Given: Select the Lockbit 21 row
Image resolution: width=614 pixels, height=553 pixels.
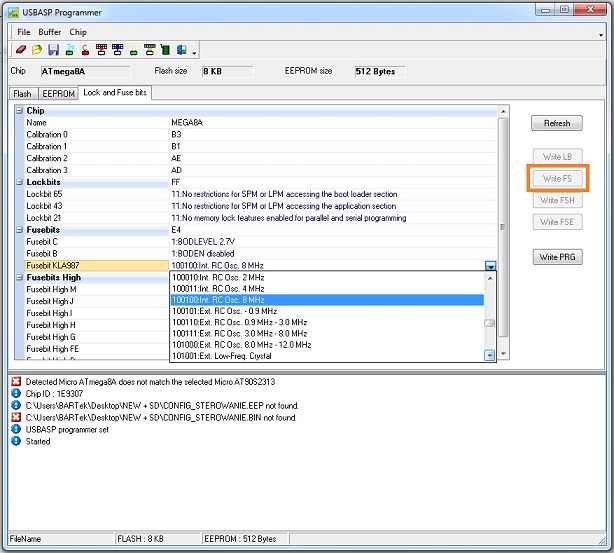Looking at the screenshot, I should (x=260, y=218).
